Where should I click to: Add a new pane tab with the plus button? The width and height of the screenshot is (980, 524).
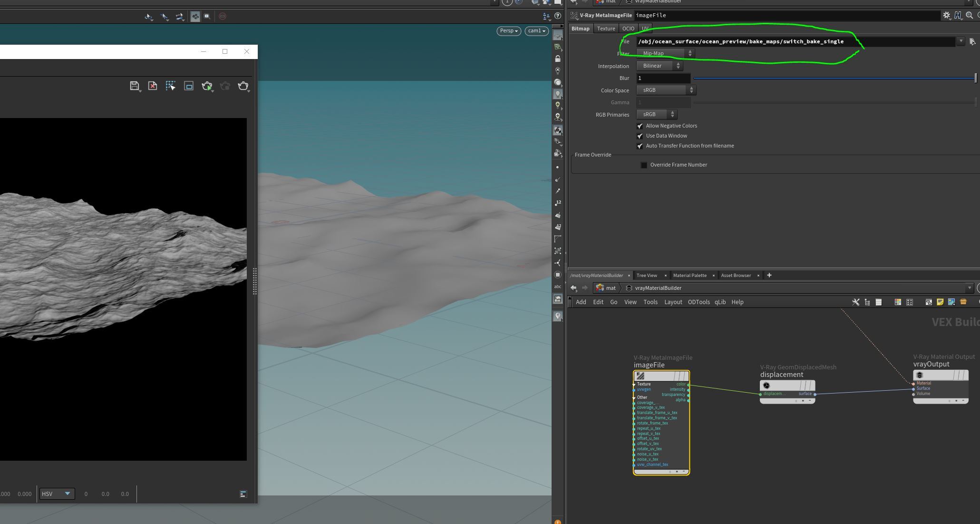(769, 275)
